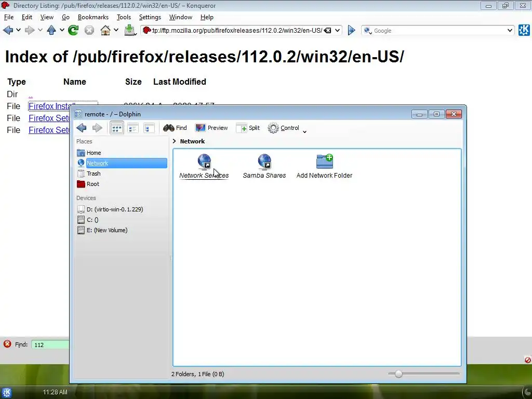The height and width of the screenshot is (399, 532).
Task: Click Add Network Folder icon
Action: click(324, 166)
